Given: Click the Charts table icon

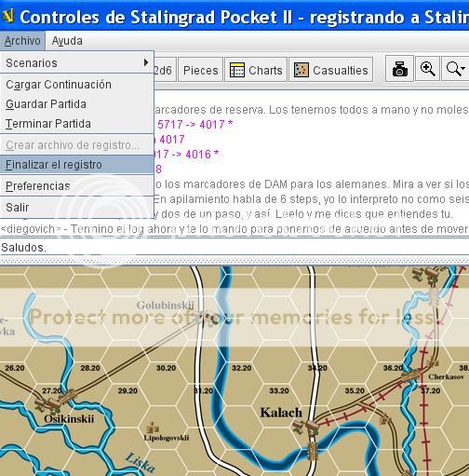Looking at the screenshot, I should (x=237, y=70).
